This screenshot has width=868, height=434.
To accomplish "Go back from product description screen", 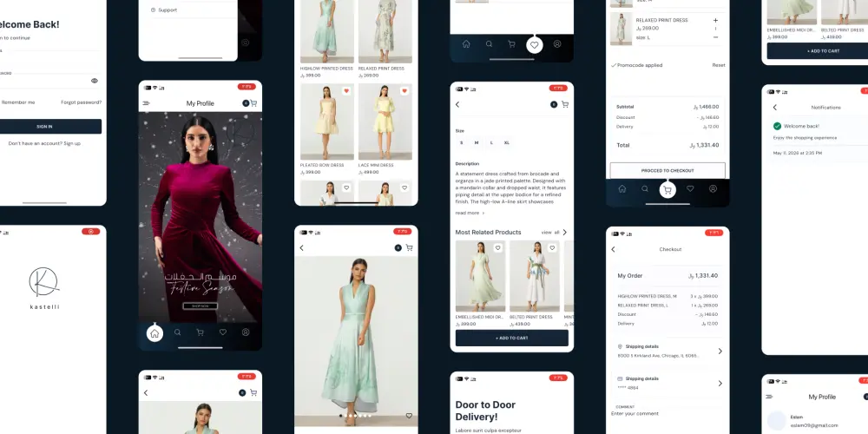I will pyautogui.click(x=457, y=104).
